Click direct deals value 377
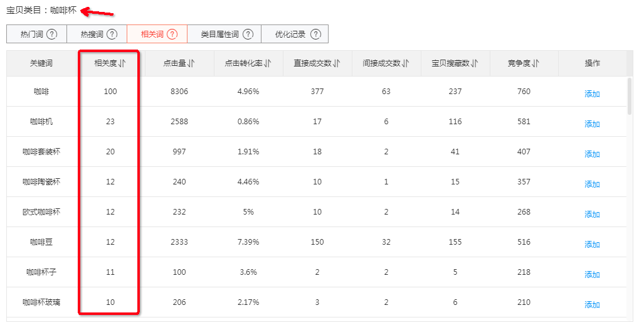 (317, 92)
